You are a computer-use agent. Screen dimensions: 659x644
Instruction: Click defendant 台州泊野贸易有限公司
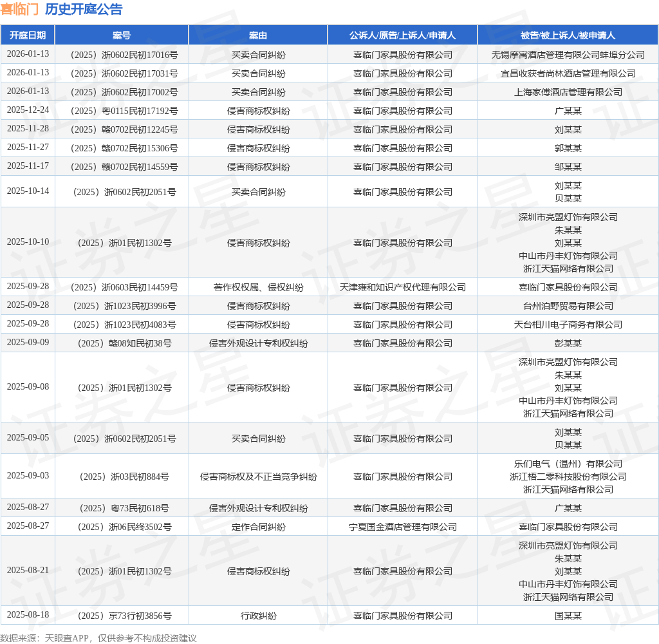568,306
